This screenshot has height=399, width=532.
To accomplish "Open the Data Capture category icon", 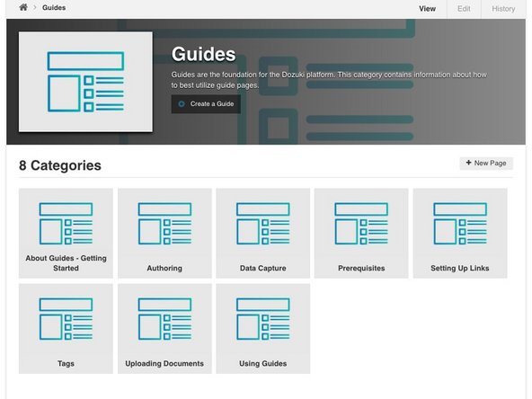I will coord(263,223).
